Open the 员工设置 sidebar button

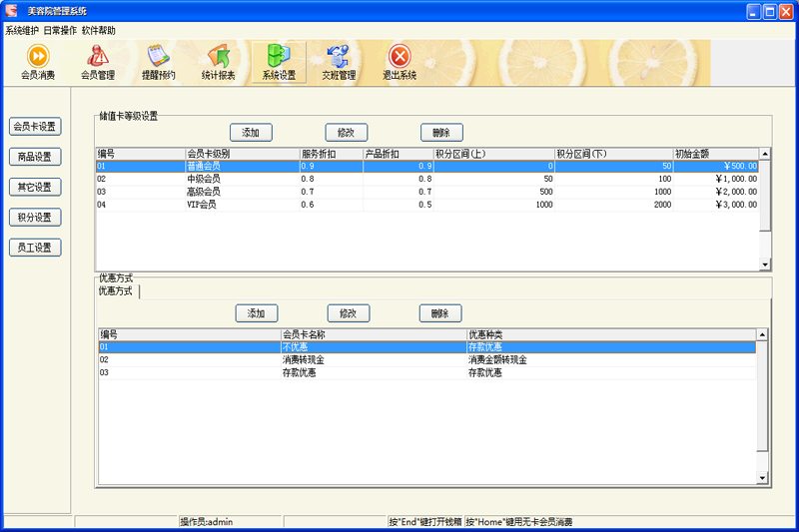coord(35,248)
